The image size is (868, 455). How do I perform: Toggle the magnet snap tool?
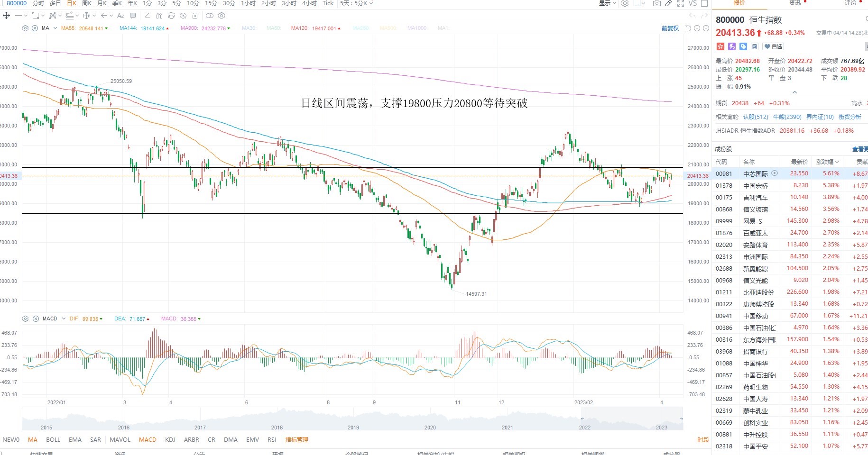[x=159, y=16]
